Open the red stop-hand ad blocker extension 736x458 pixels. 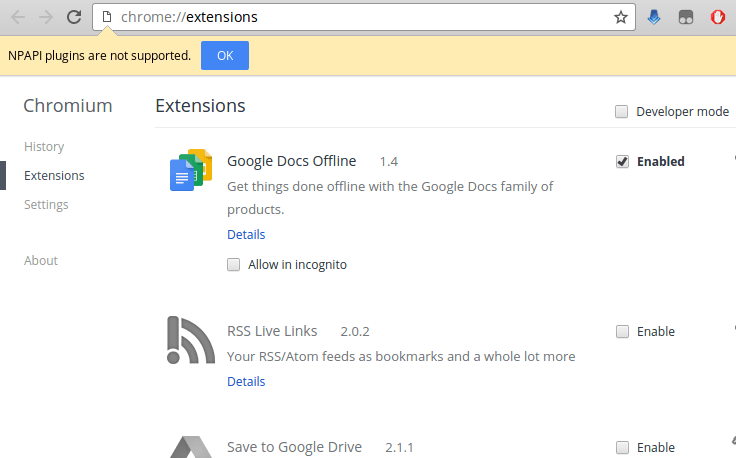point(717,17)
